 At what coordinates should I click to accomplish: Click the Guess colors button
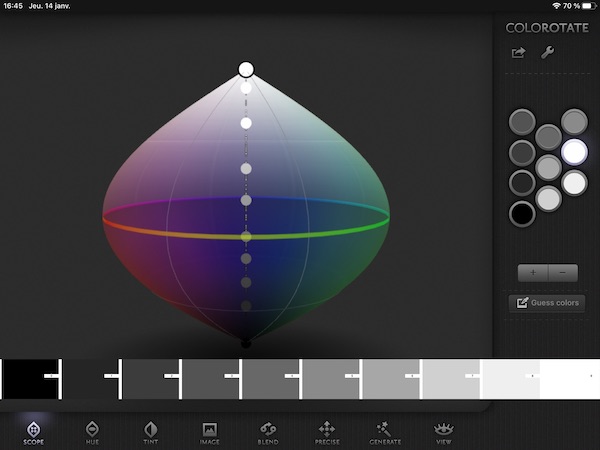tap(547, 303)
